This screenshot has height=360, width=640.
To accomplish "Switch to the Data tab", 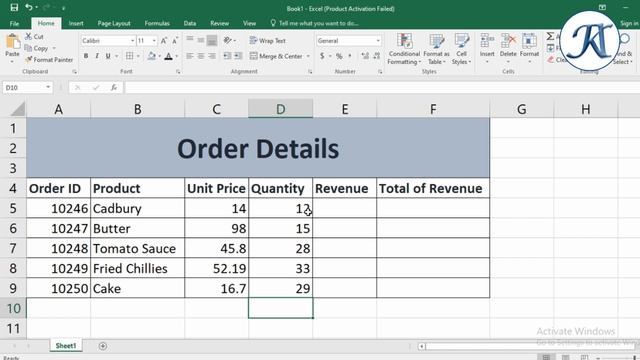I will tap(190, 23).
